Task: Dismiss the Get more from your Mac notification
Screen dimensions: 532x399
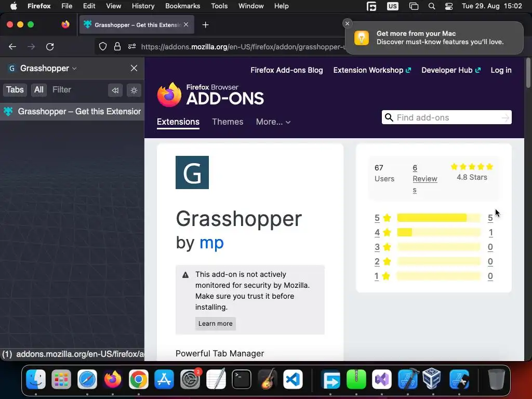Action: click(347, 23)
